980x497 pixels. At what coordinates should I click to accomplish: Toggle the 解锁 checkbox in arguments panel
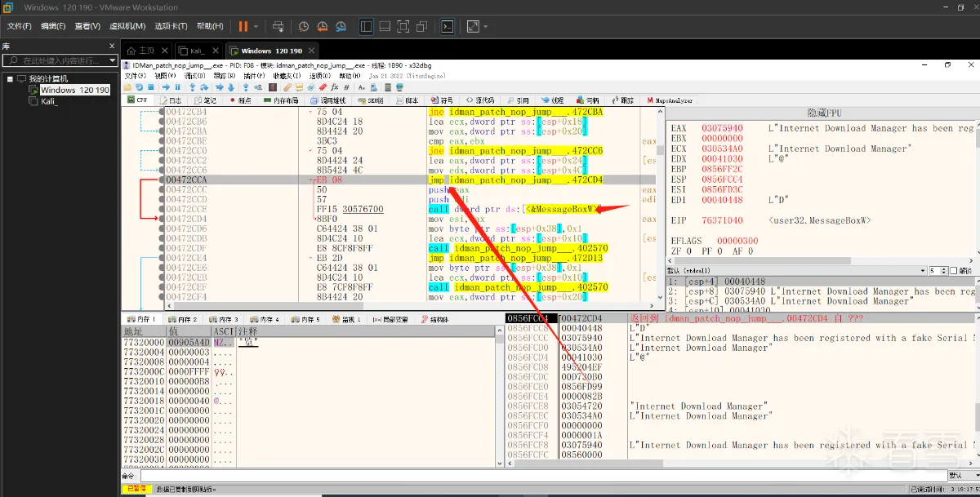click(x=955, y=270)
